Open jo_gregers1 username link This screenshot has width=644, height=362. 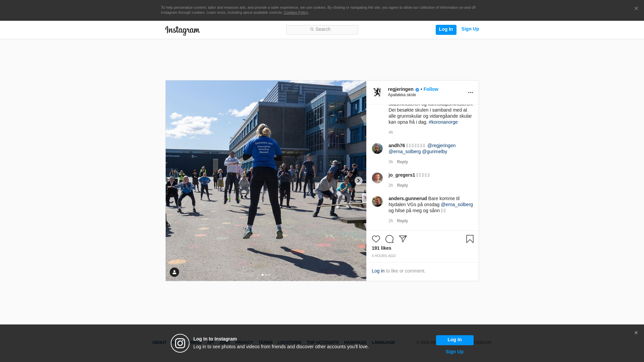click(x=402, y=175)
